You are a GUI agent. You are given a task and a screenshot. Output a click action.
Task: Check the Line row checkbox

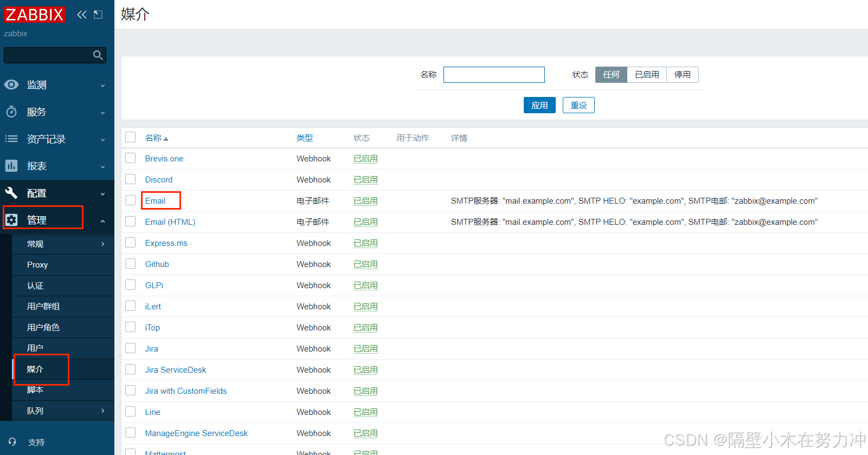(x=131, y=412)
